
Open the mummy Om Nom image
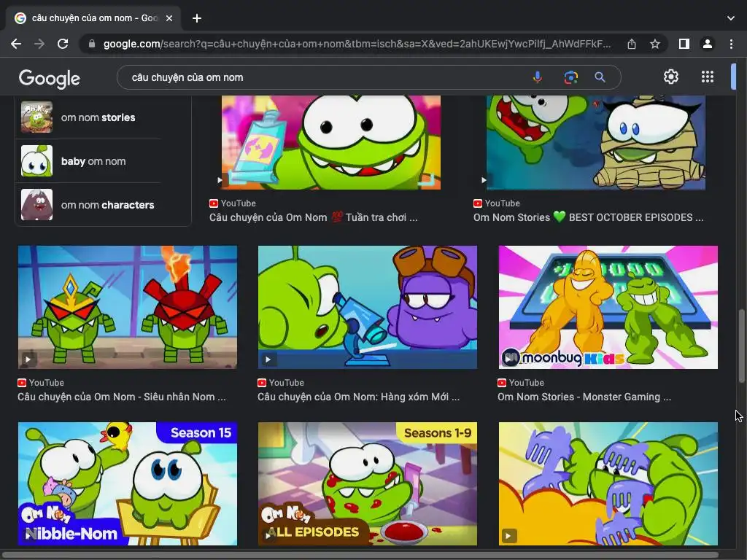(596, 142)
